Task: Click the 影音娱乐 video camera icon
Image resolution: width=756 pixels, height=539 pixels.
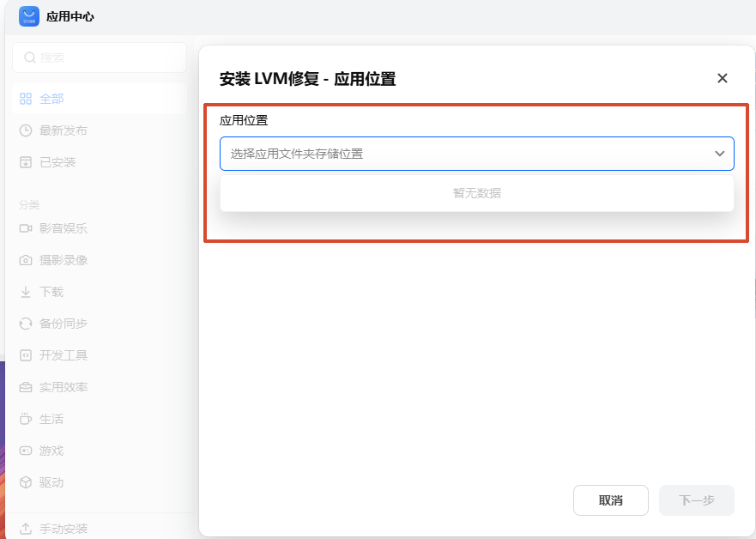Action: (x=26, y=228)
